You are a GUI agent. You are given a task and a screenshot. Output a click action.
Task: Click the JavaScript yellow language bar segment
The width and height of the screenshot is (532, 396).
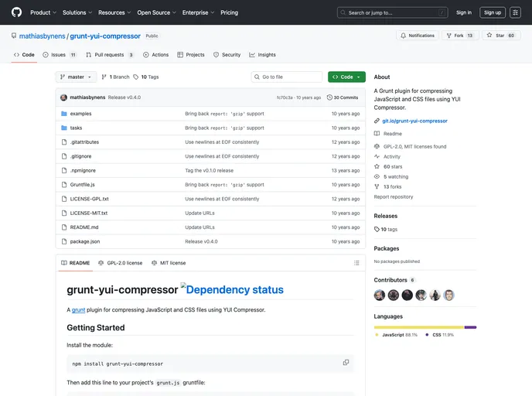click(x=419, y=327)
